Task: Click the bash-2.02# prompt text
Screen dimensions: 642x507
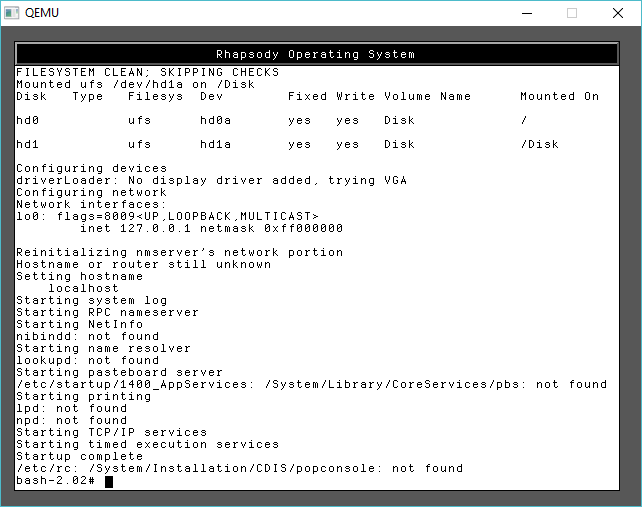Action: pos(55,481)
